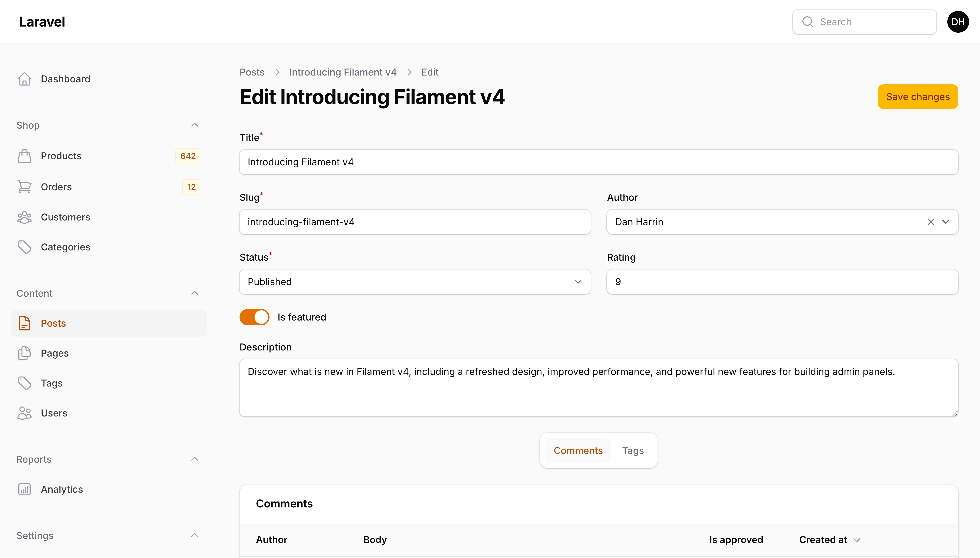Collapse the Settings navigation group
The width and height of the screenshot is (980, 558).
195,535
